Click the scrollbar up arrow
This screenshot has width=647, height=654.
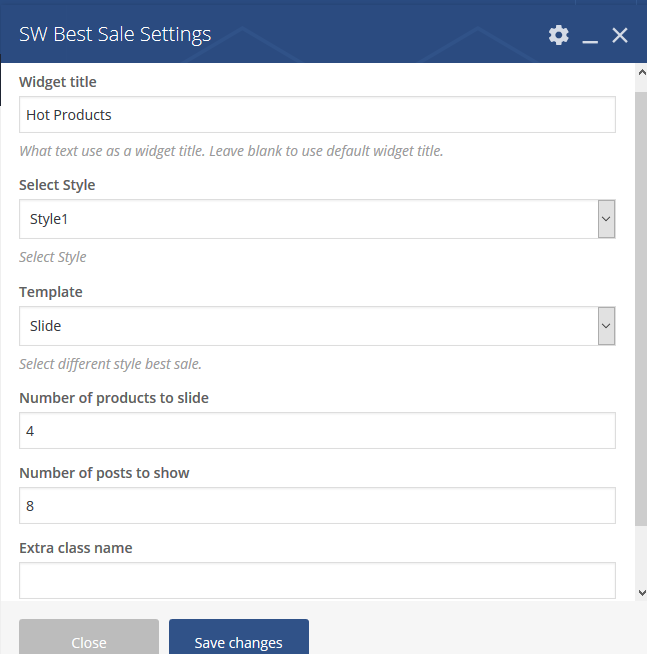coord(642,72)
